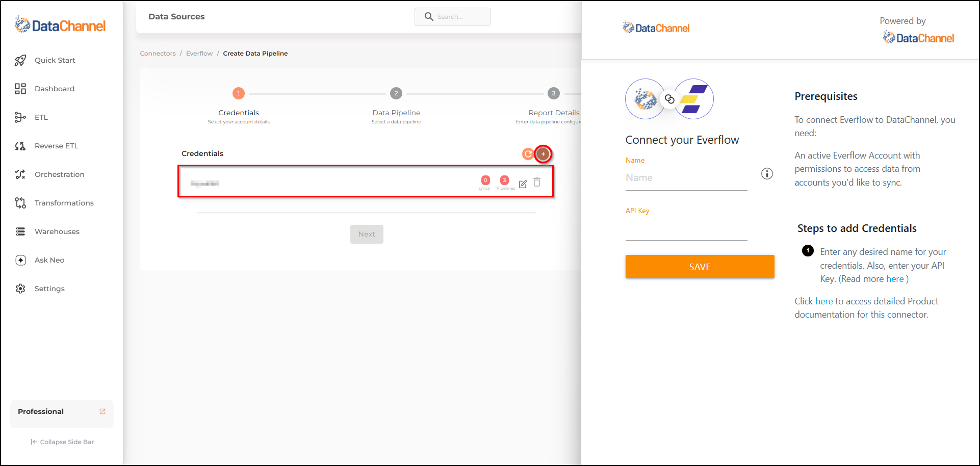Click the Settings gear icon

click(20, 289)
